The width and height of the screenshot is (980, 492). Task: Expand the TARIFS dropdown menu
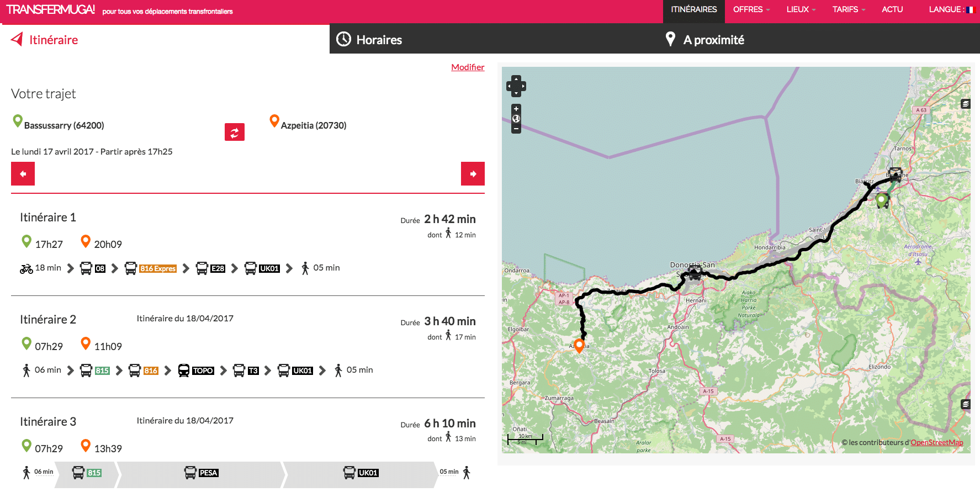848,9
